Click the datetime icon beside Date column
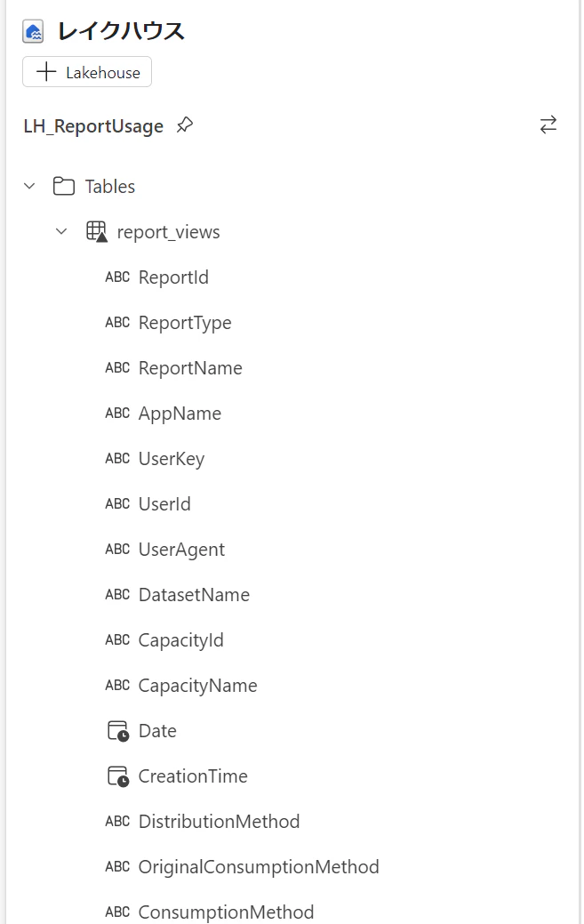The width and height of the screenshot is (584, 924). (x=117, y=731)
